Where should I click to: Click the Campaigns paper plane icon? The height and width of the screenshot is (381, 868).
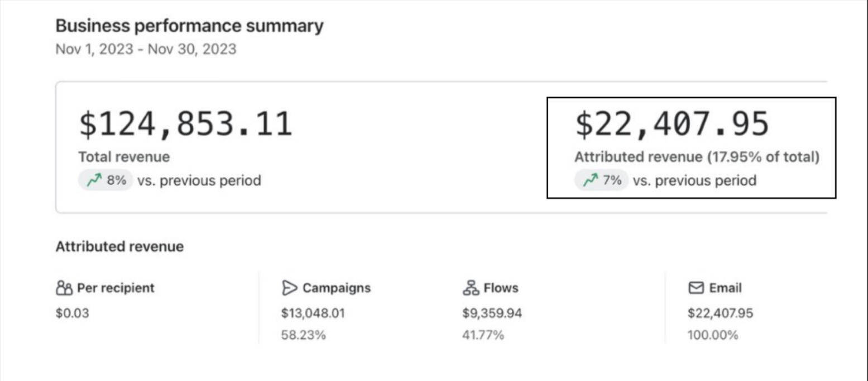pyautogui.click(x=289, y=288)
